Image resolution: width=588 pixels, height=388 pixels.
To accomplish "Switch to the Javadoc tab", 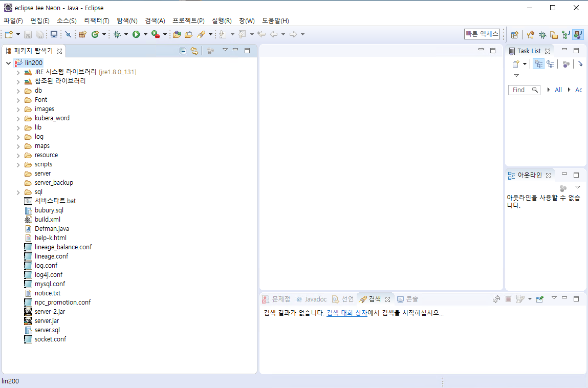I will (311, 299).
